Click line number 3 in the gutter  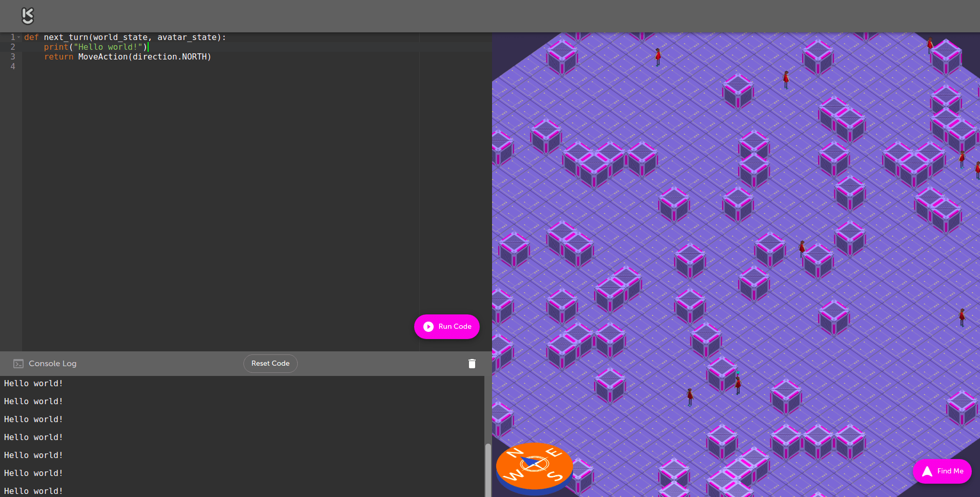(x=13, y=57)
